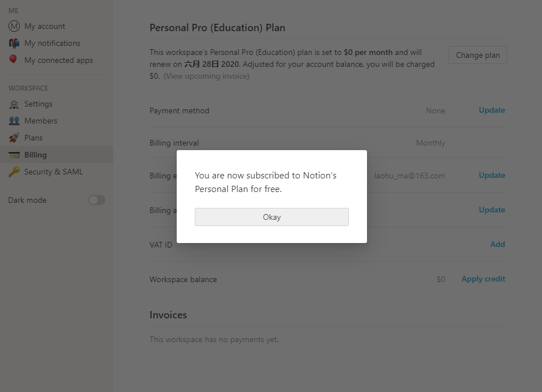Select the Security & SAML key icon
This screenshot has width=542, height=392.
14,172
